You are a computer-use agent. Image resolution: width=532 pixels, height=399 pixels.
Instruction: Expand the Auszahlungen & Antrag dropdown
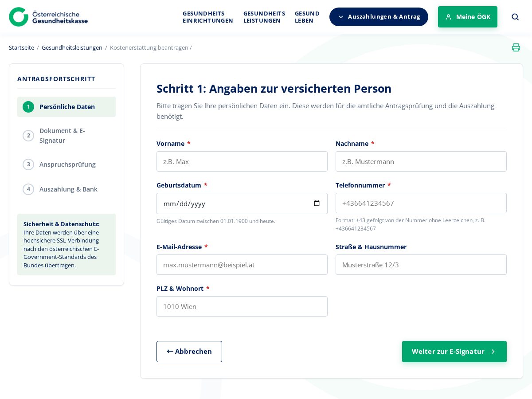[379, 17]
